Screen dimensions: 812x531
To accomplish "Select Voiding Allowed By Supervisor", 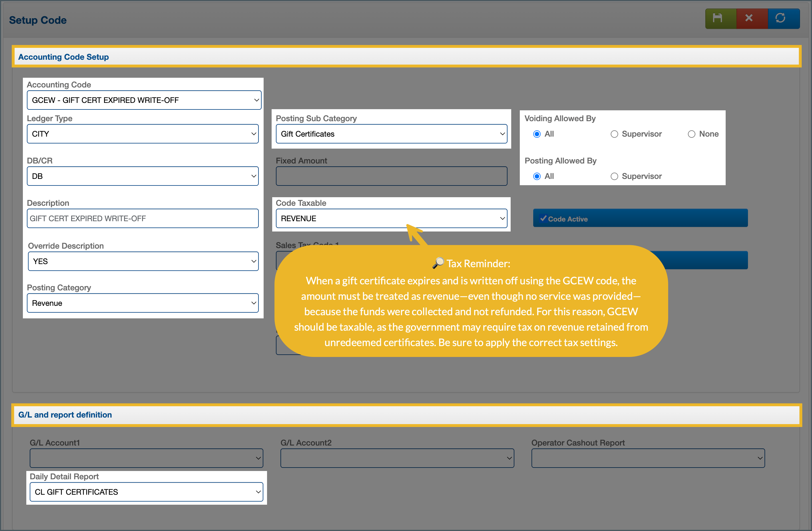I will 614,134.
